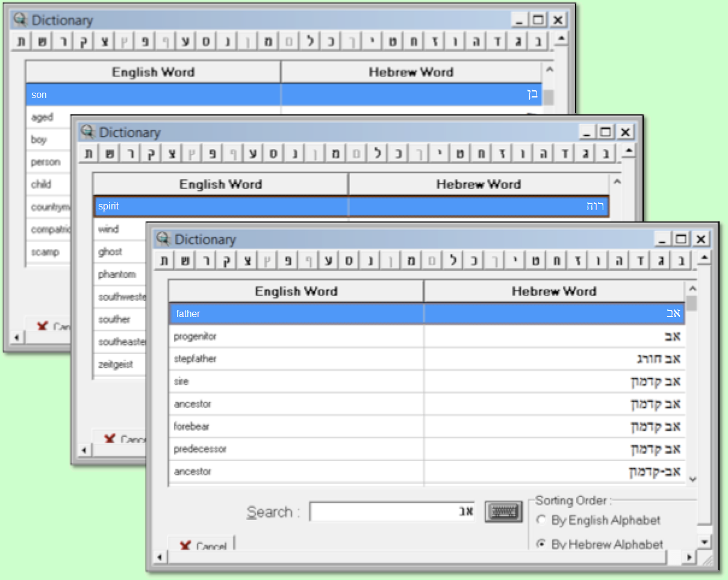This screenshot has height=580, width=728.
Task: Click Hebrew Word column header in front window
Action: (x=553, y=291)
